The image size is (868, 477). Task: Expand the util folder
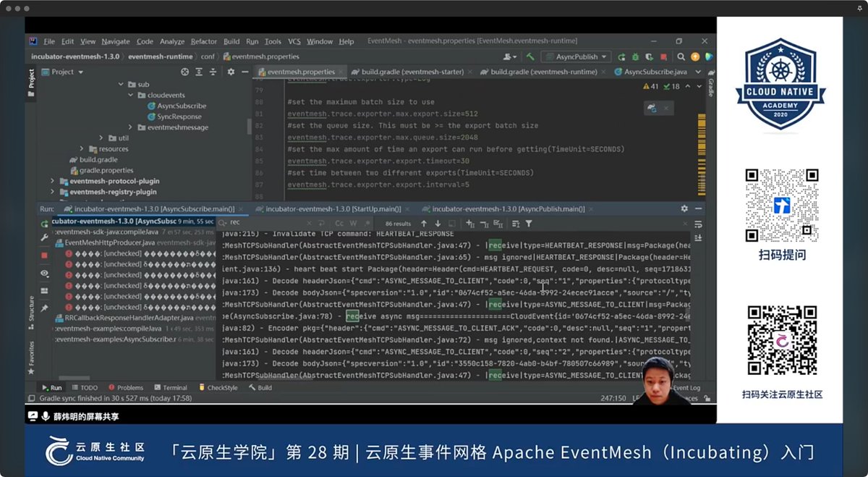pyautogui.click(x=101, y=138)
